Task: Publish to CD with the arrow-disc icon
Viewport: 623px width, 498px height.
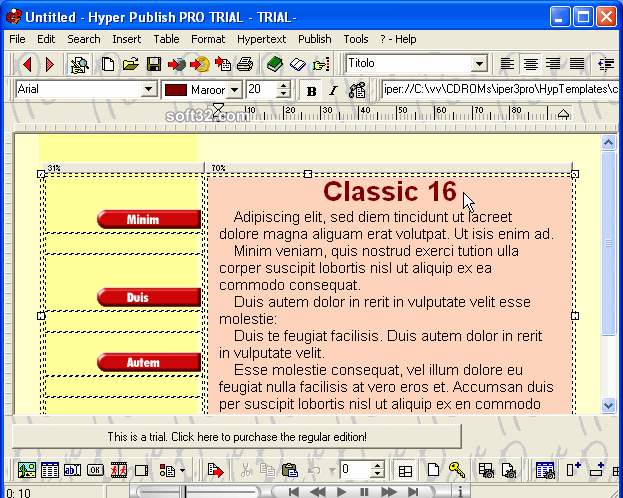Action: (x=200, y=64)
